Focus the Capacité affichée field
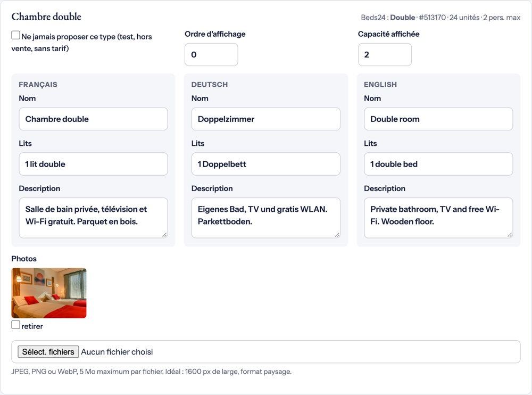The image size is (532, 395). (385, 55)
